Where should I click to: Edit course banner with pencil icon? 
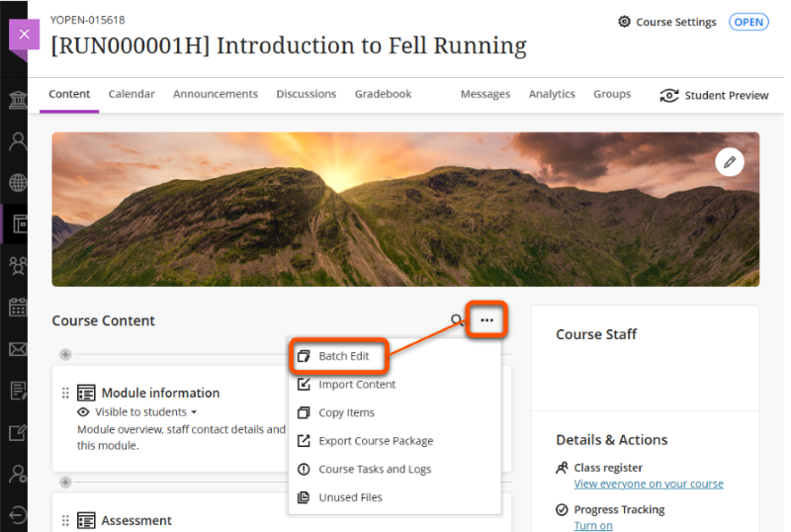[730, 162]
